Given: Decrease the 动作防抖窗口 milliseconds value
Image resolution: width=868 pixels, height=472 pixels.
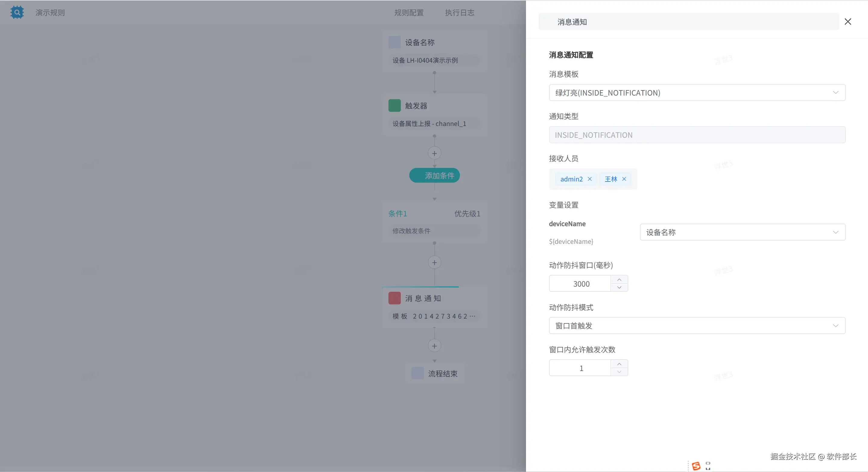Looking at the screenshot, I should (619, 288).
